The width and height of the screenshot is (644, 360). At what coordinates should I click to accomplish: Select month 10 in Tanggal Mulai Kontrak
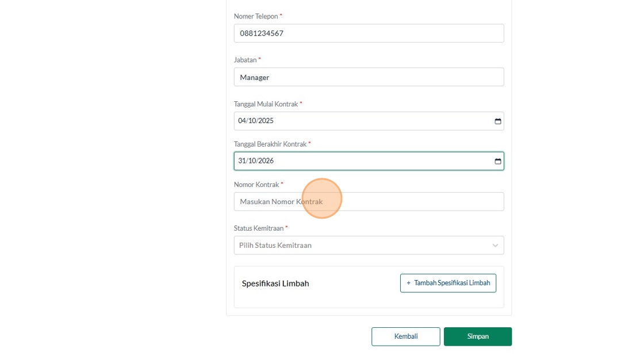252,121
